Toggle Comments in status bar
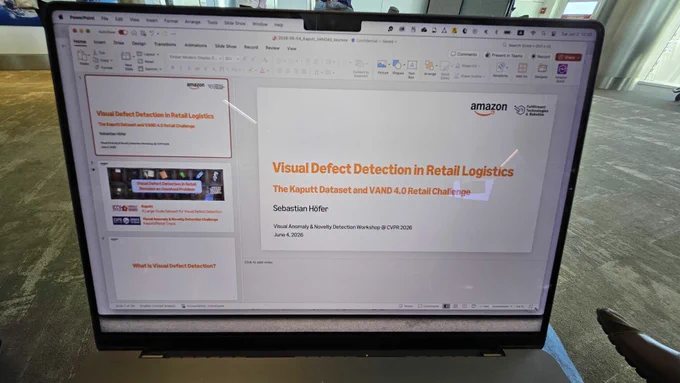The width and height of the screenshot is (680, 383). pos(428,306)
